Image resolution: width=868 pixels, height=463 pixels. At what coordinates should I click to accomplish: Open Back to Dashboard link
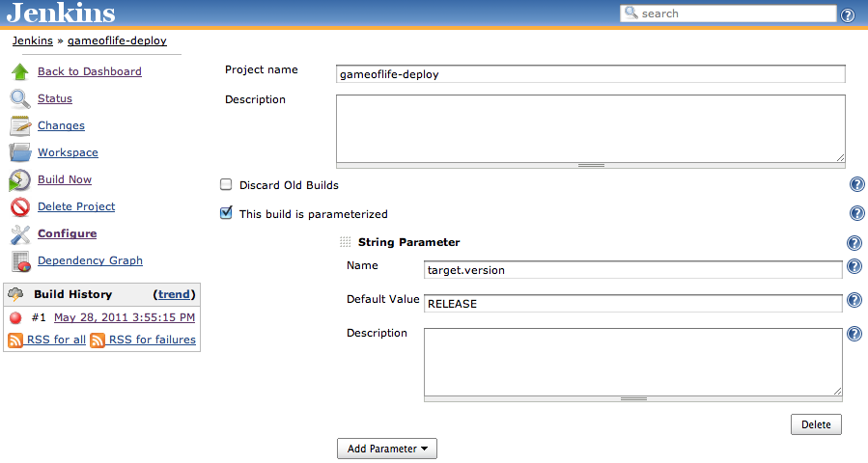90,71
